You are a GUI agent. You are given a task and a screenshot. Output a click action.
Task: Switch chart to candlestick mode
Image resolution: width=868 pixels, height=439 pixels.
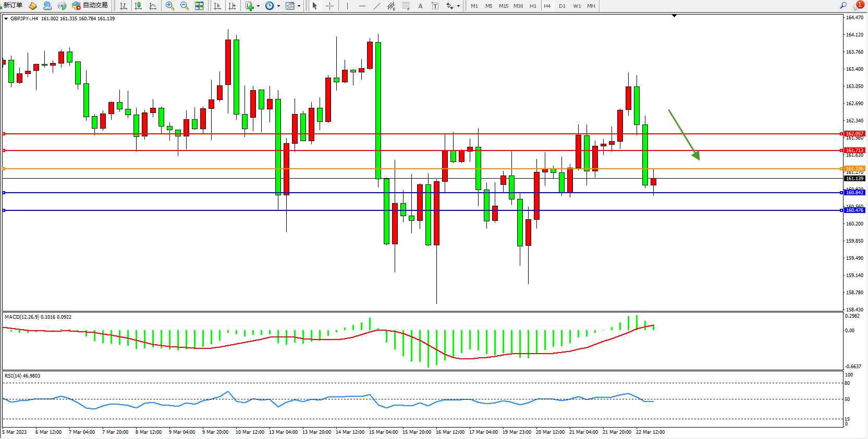pyautogui.click(x=138, y=6)
